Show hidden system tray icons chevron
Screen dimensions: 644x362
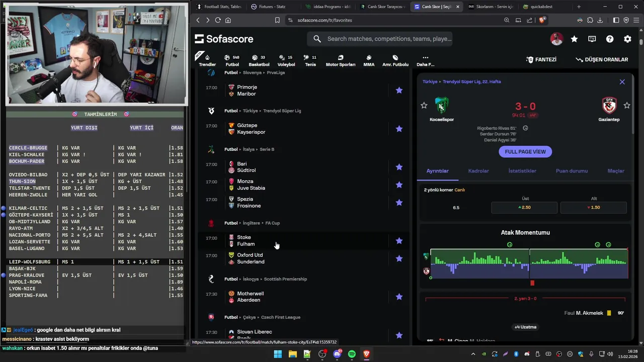coord(473,354)
